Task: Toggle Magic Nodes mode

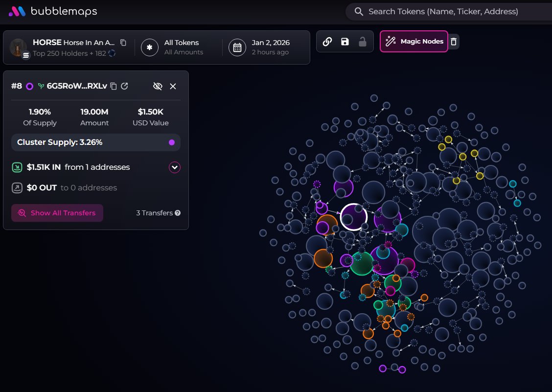Action: (414, 42)
